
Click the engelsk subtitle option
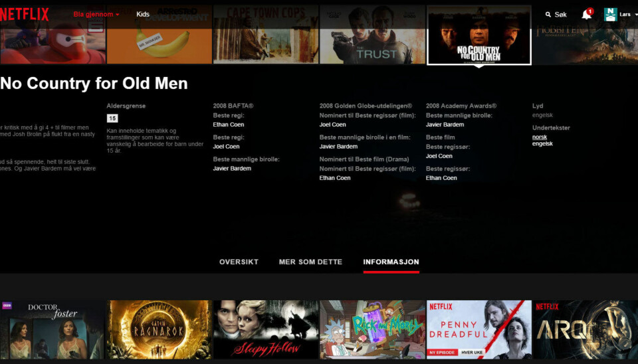click(542, 143)
